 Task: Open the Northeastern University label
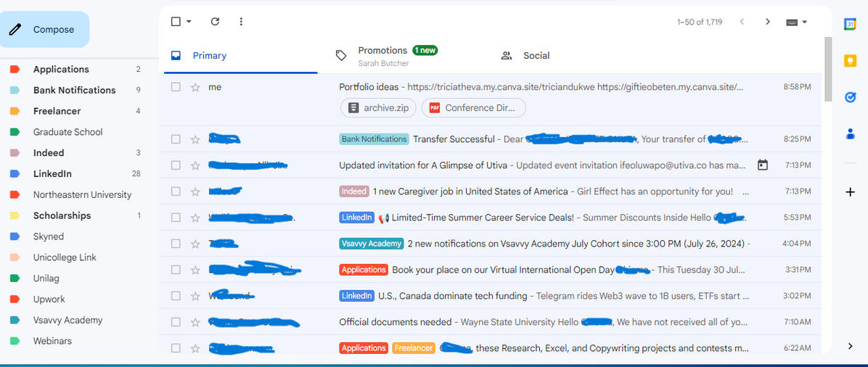pyautogui.click(x=83, y=195)
